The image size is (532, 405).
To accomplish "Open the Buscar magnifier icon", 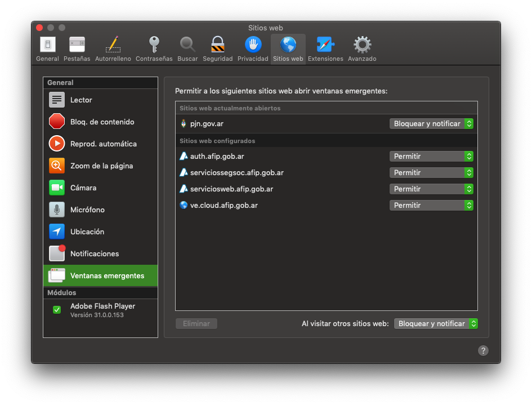I will click(187, 45).
